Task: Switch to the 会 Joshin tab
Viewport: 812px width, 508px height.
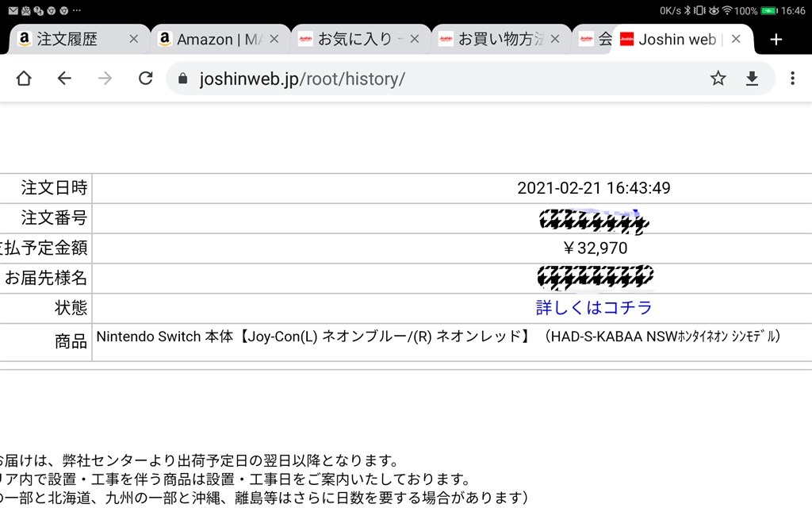Action: tap(595, 40)
